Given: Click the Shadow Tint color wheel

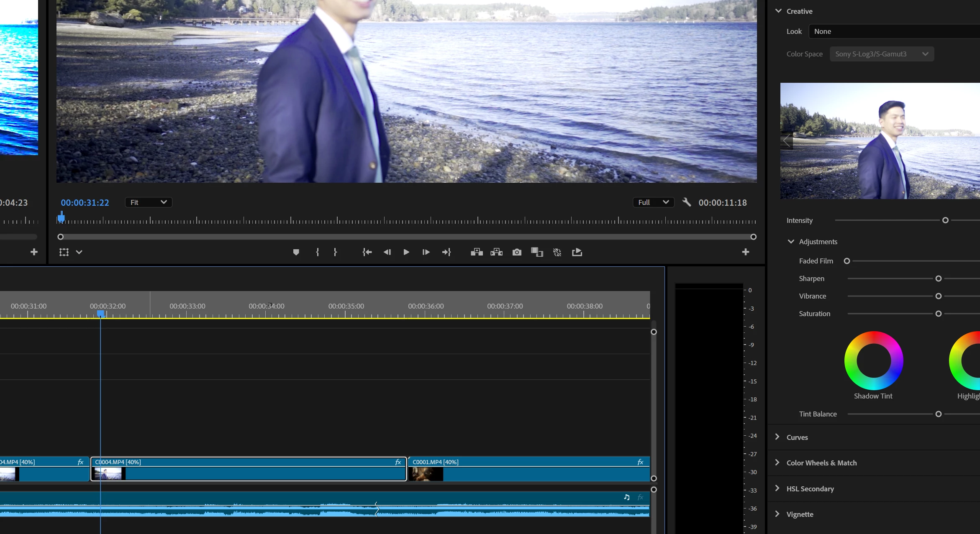Looking at the screenshot, I should click(x=873, y=360).
